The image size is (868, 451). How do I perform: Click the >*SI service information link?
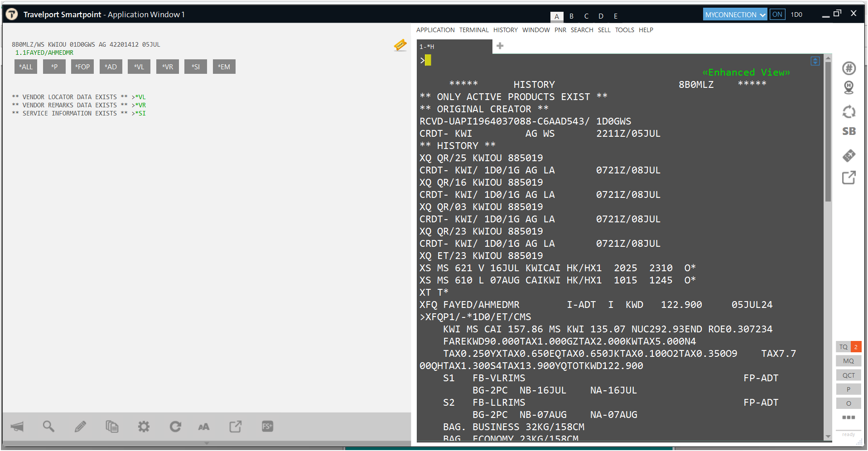click(139, 113)
